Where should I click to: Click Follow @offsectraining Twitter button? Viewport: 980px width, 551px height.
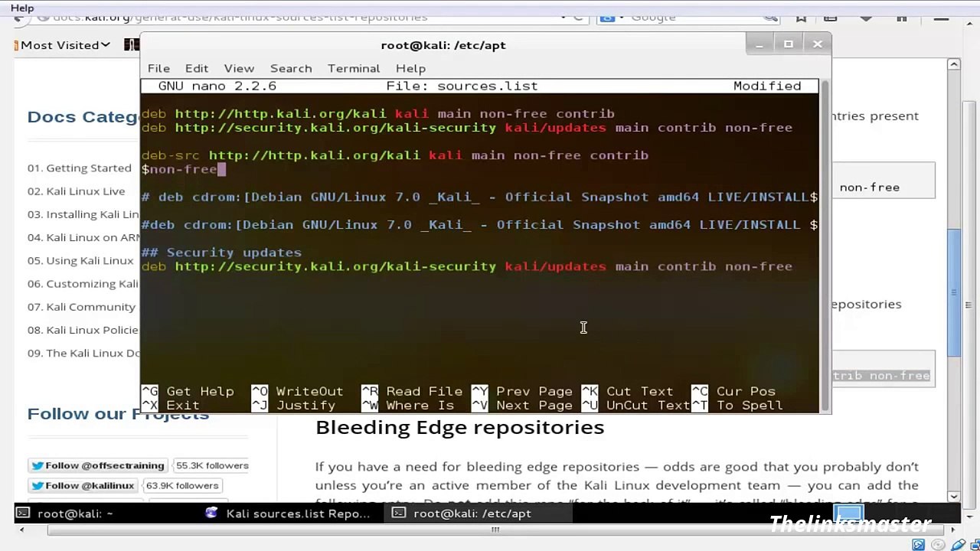click(x=97, y=465)
